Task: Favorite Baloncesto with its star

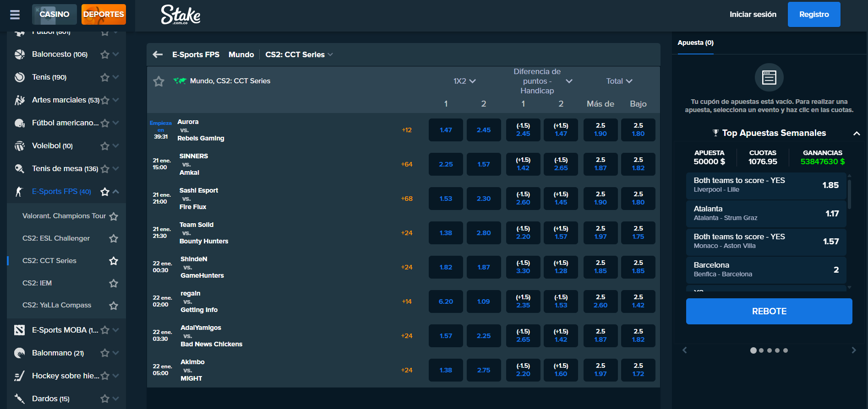Action: [105, 54]
